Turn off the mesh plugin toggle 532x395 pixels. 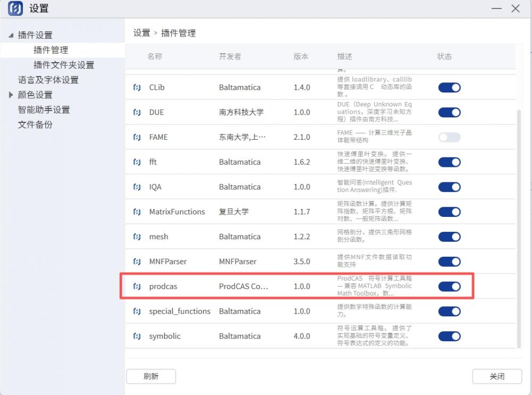click(449, 237)
